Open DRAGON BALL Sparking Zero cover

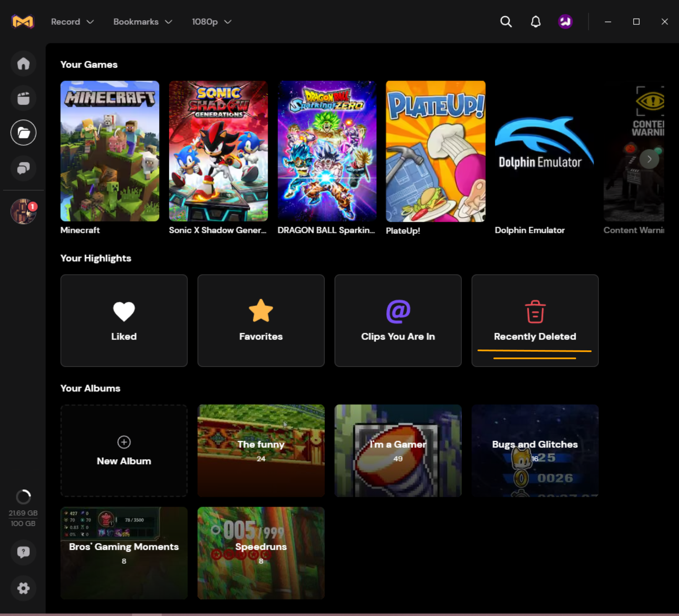pyautogui.click(x=327, y=151)
